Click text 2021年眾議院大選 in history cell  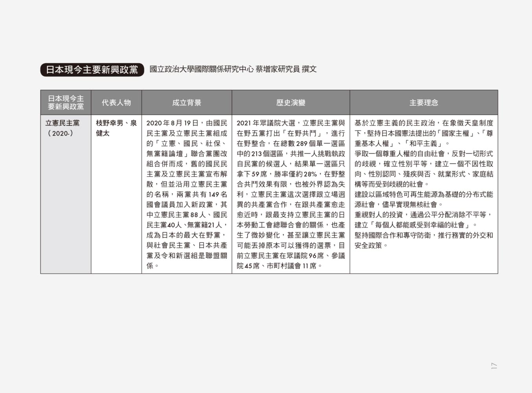266,123
